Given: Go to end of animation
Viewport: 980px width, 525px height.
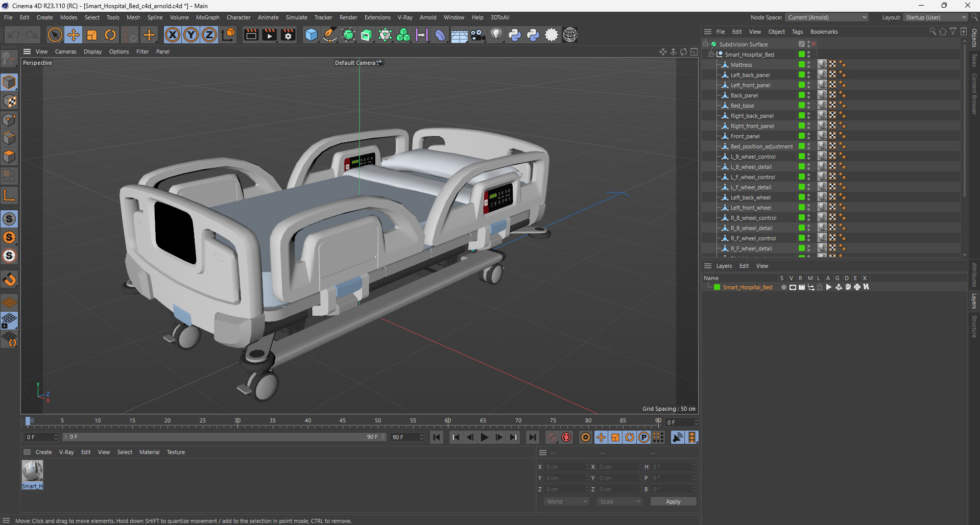Looking at the screenshot, I should click(532, 437).
